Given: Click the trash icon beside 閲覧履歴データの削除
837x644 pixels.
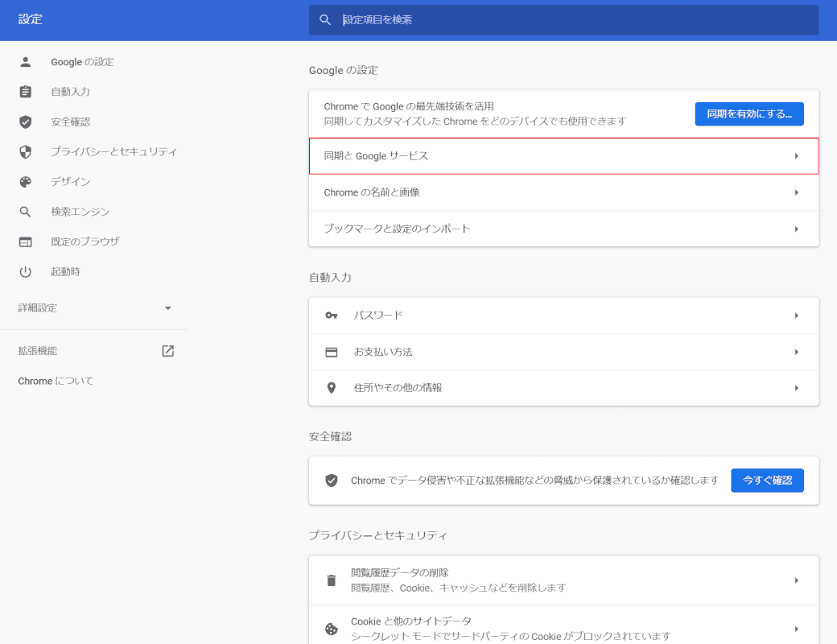Looking at the screenshot, I should [x=332, y=580].
